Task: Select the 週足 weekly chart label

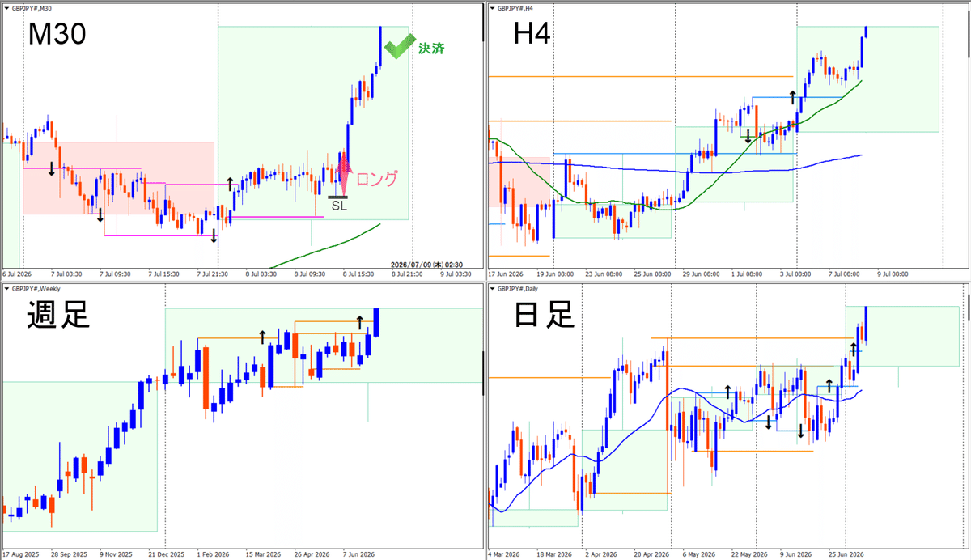Action: coord(57,315)
